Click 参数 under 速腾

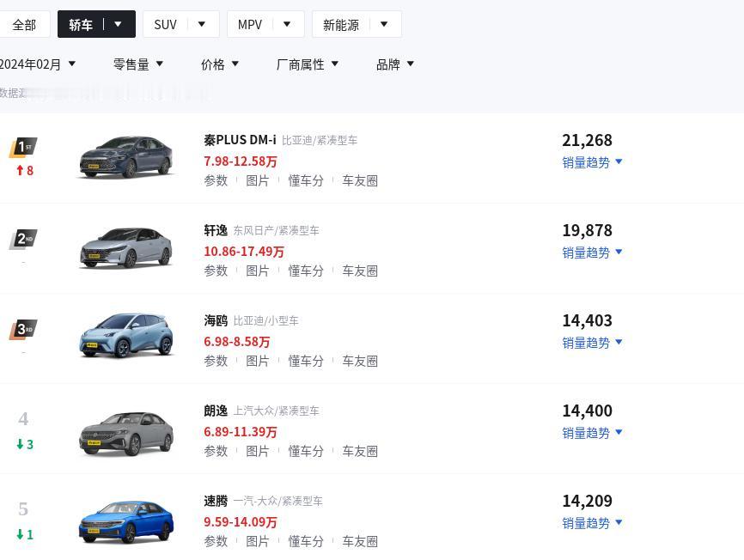(x=216, y=541)
